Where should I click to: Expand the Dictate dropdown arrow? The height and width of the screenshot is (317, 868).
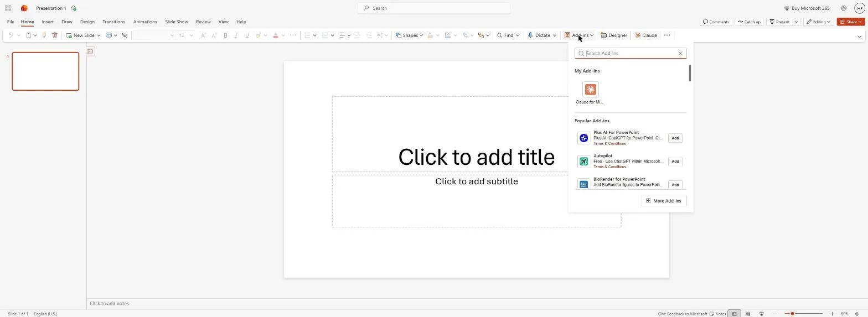click(x=554, y=35)
